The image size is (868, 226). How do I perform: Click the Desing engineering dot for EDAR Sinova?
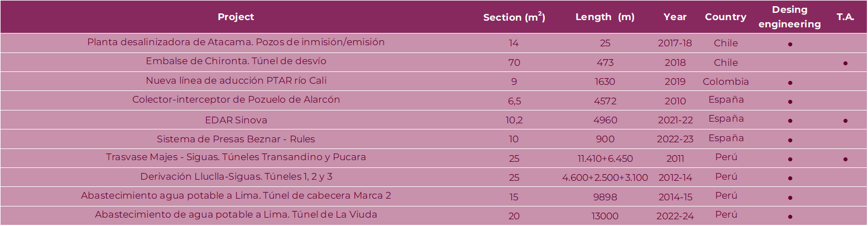pos(790,121)
